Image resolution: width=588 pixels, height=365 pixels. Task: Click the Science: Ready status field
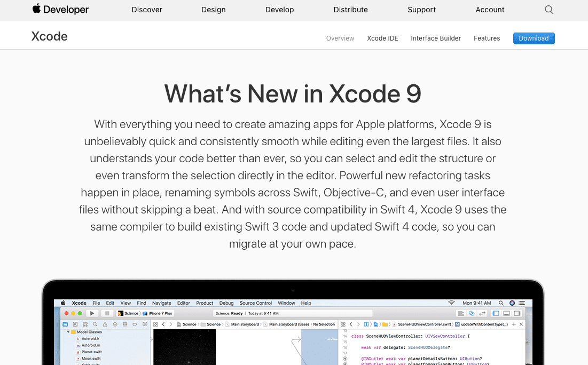click(x=293, y=313)
